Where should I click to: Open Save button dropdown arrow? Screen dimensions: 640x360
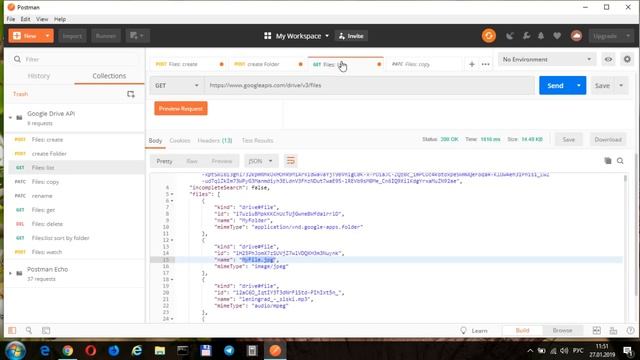(621, 85)
